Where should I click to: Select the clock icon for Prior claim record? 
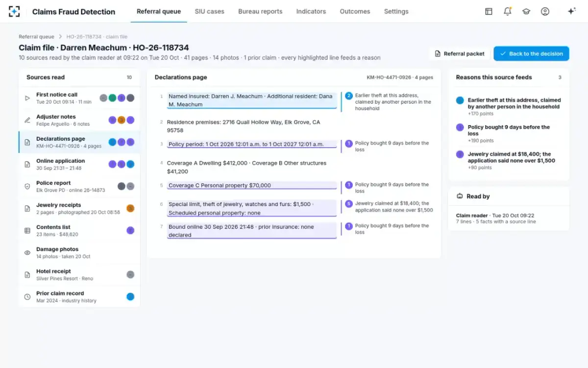[x=27, y=297]
